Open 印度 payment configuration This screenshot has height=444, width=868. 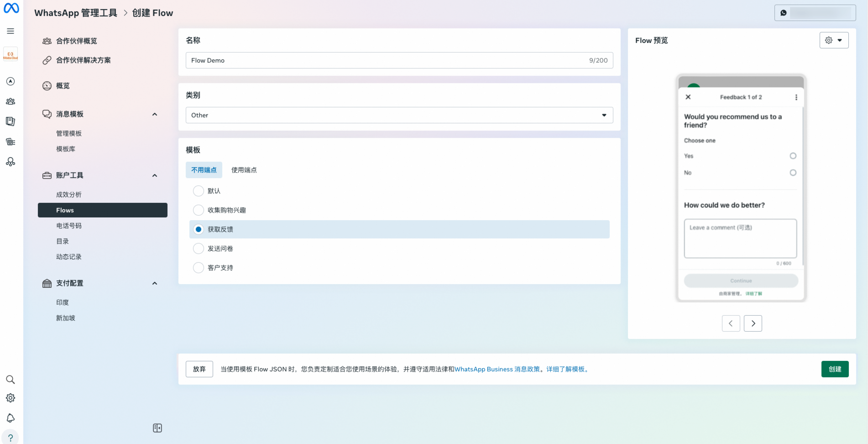(63, 302)
